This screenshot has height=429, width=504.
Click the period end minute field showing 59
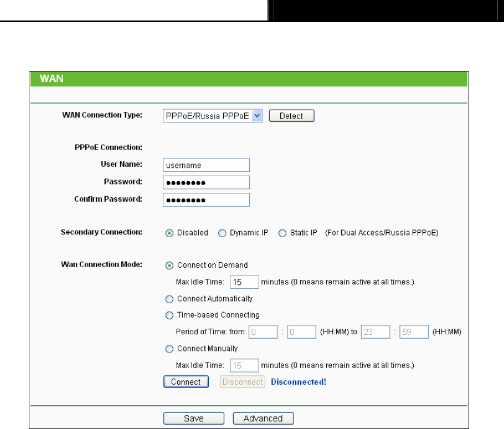coord(414,332)
